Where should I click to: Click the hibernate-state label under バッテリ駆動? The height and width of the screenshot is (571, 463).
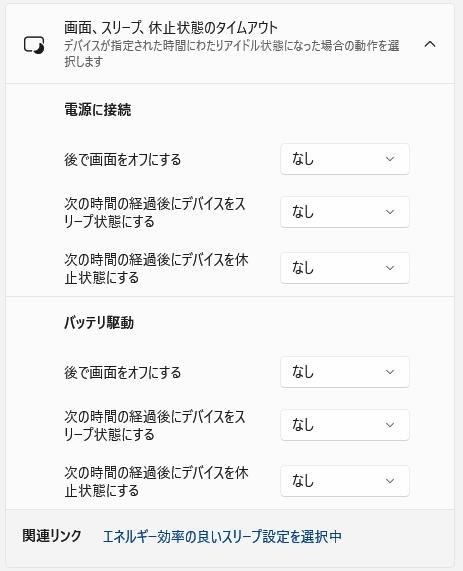156,481
